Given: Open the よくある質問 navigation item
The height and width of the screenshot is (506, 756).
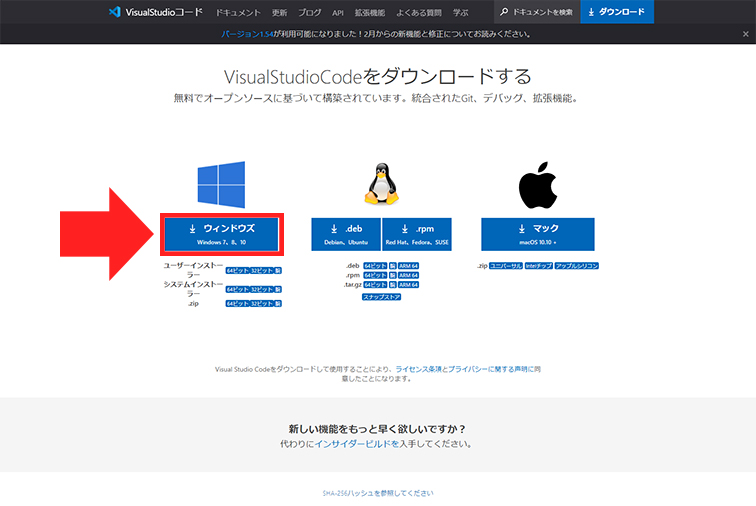Looking at the screenshot, I should 419,13.
